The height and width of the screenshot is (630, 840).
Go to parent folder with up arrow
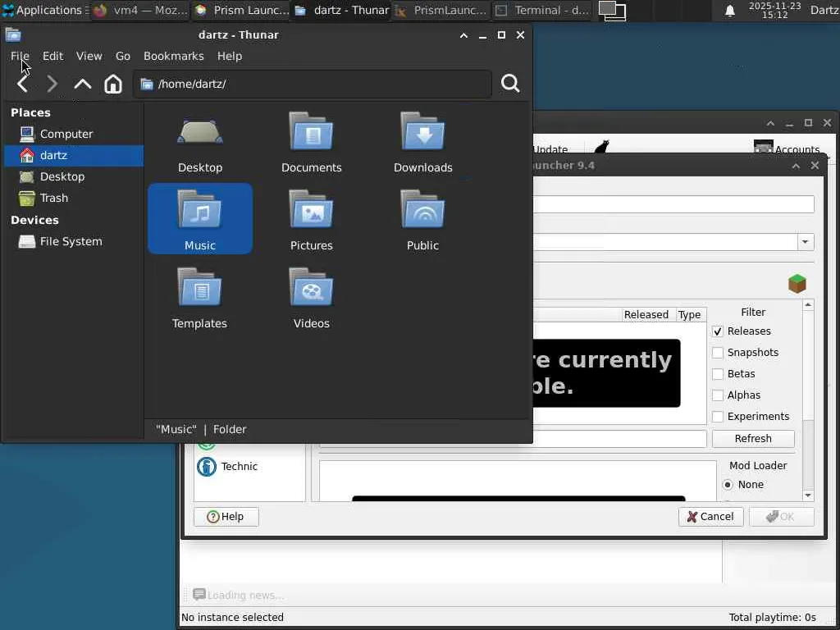[x=83, y=84]
